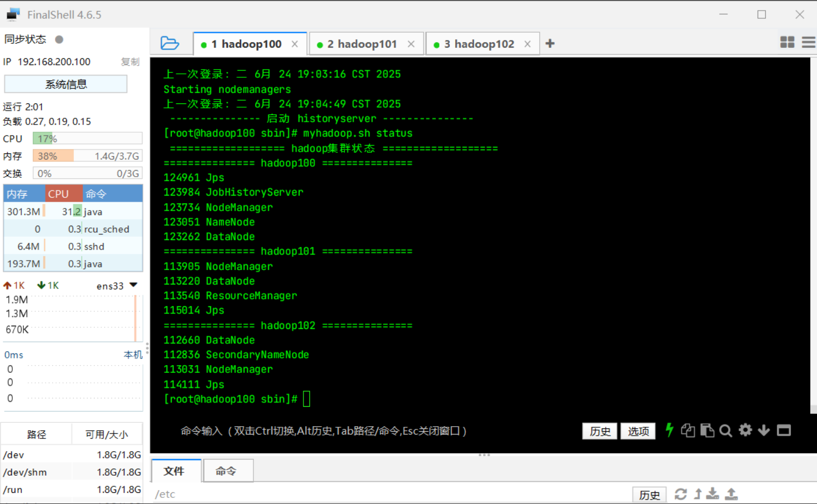Refresh the file list
817x504 pixels.
(x=681, y=494)
